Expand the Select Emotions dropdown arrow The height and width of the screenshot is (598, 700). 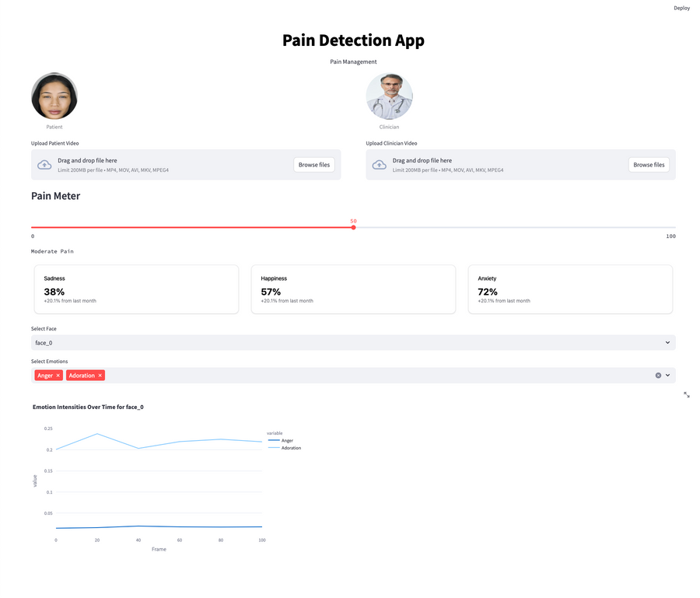click(667, 376)
